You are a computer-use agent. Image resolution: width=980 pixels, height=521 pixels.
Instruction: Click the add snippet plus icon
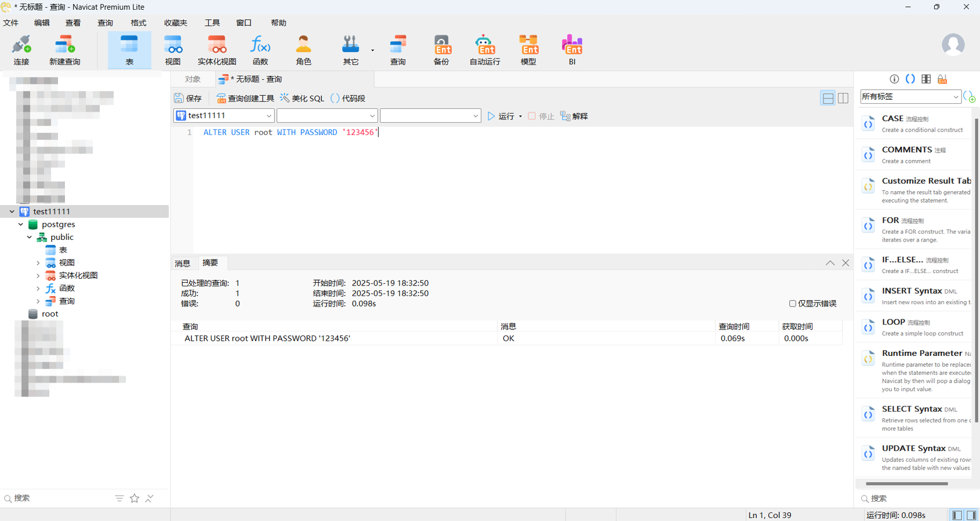[x=969, y=97]
